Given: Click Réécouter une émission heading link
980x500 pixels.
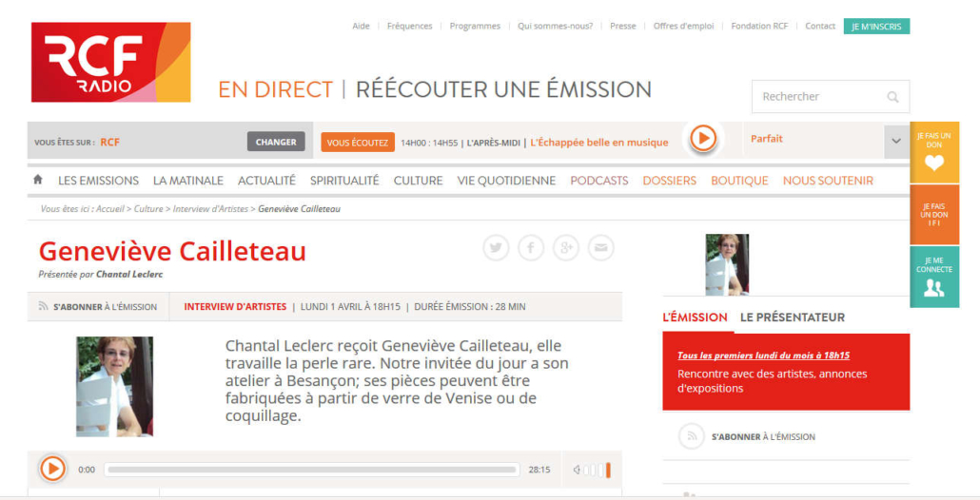Looking at the screenshot, I should 503,89.
